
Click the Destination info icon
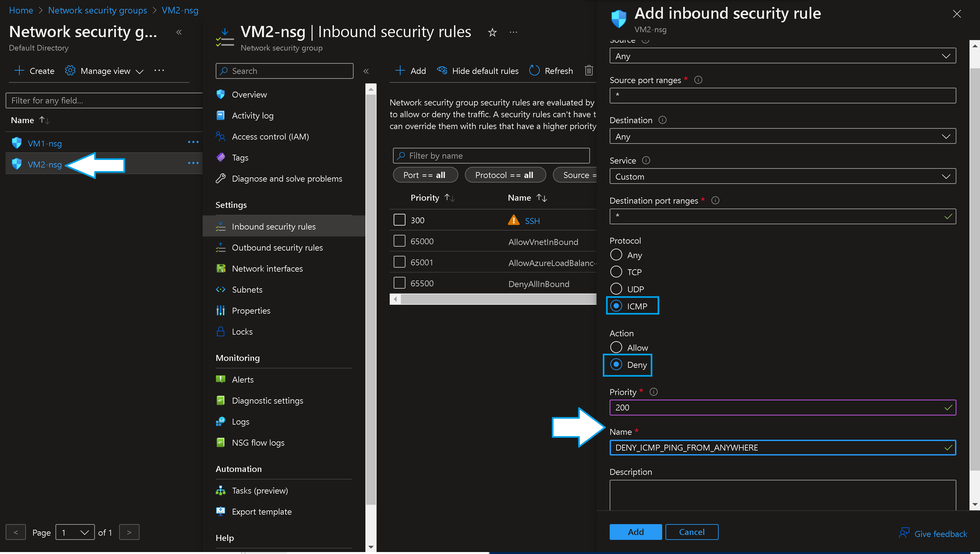click(662, 120)
